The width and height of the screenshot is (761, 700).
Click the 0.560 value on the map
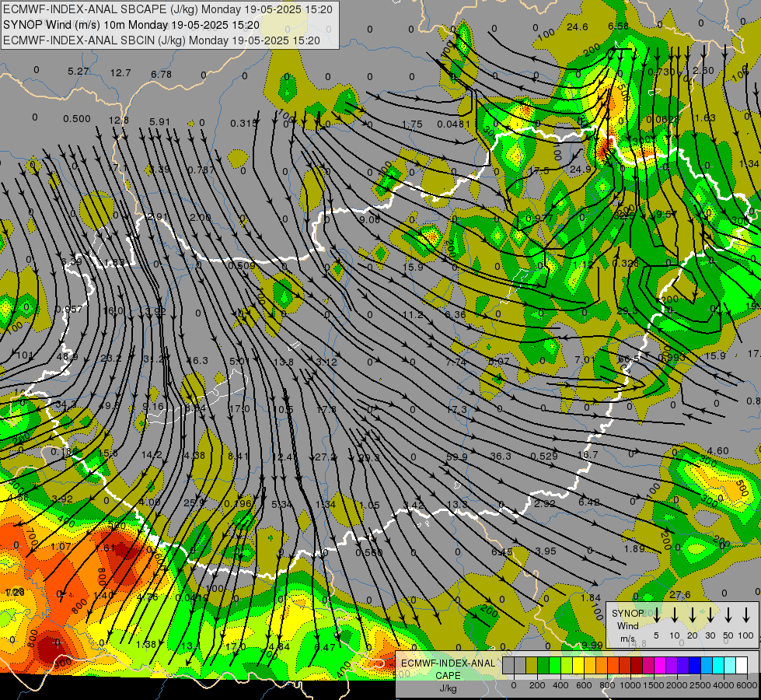(369, 552)
